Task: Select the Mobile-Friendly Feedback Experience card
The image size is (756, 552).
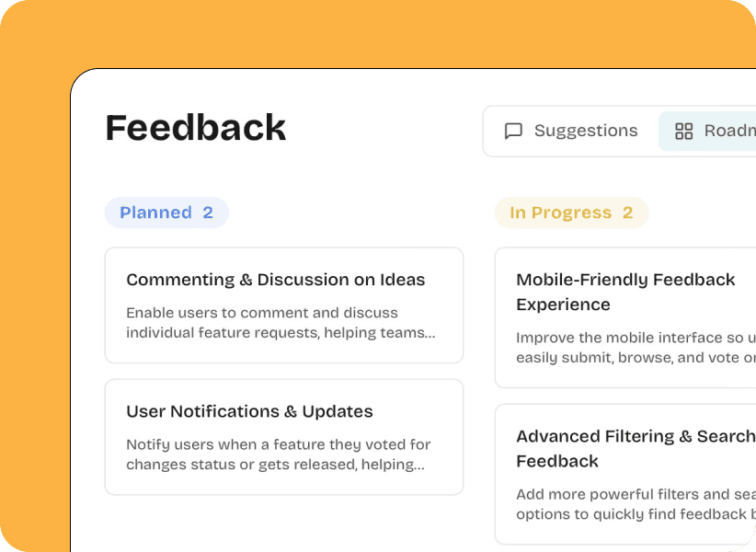Action: (635, 317)
